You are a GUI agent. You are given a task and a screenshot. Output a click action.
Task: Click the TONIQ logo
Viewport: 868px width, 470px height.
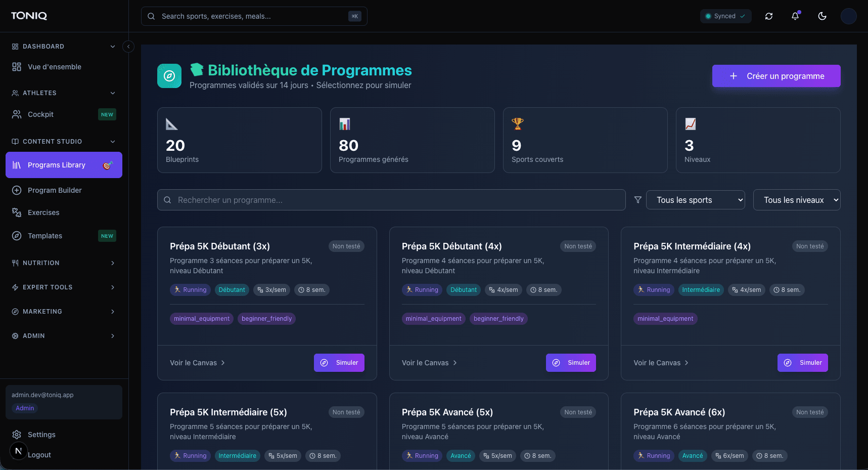29,16
